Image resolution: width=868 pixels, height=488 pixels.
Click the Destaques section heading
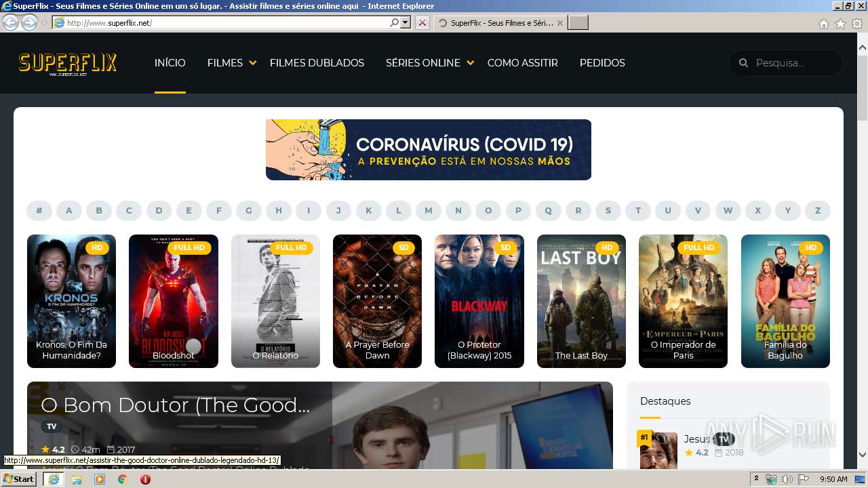(x=665, y=401)
